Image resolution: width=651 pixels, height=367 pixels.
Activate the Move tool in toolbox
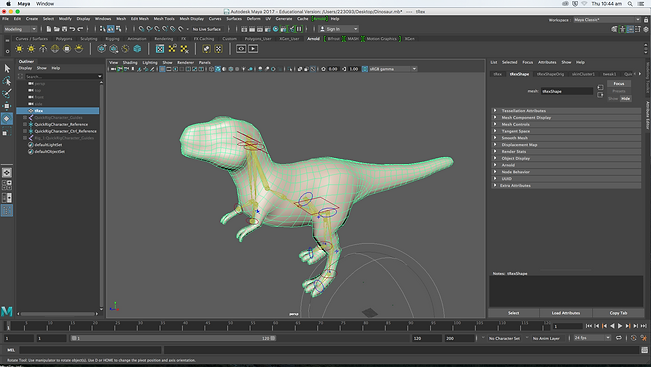(7, 106)
